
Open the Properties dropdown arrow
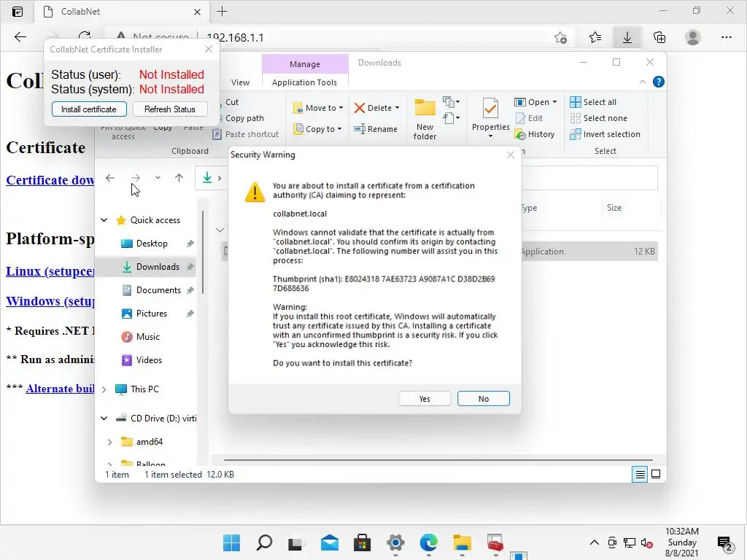[x=491, y=136]
